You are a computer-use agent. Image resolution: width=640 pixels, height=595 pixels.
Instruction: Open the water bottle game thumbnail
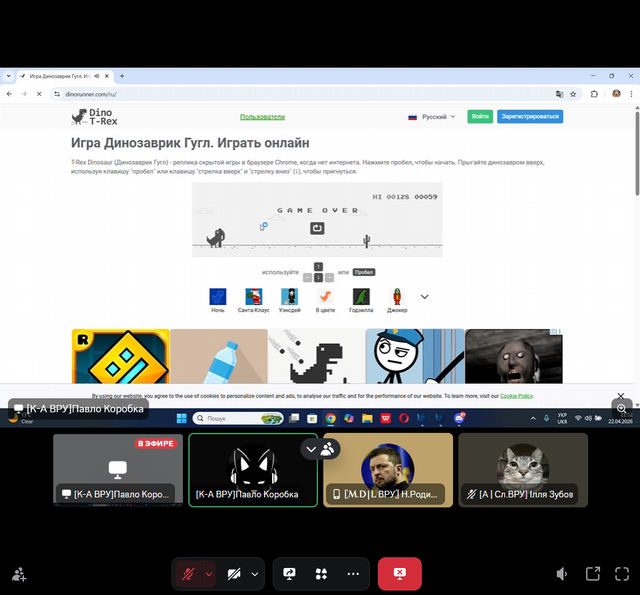click(x=219, y=356)
